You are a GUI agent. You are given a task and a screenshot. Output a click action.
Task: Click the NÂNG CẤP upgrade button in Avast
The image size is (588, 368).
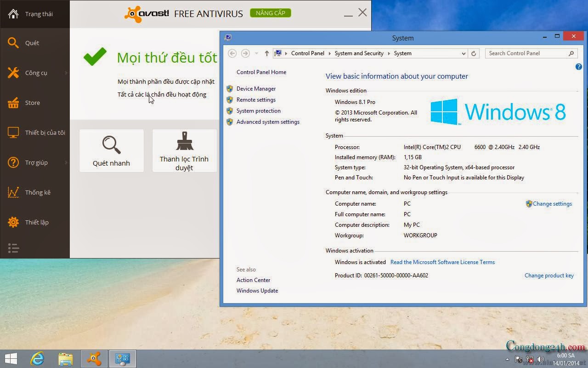pos(271,13)
